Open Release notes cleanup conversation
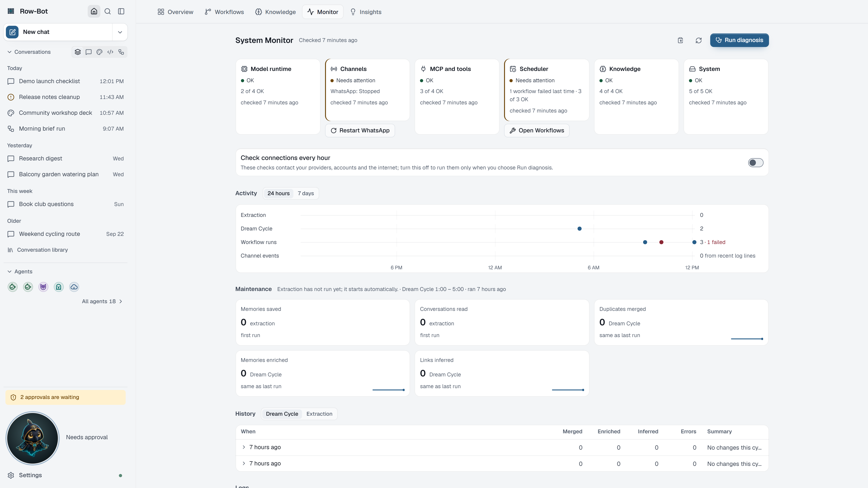This screenshot has height=488, width=868. coord(65,97)
